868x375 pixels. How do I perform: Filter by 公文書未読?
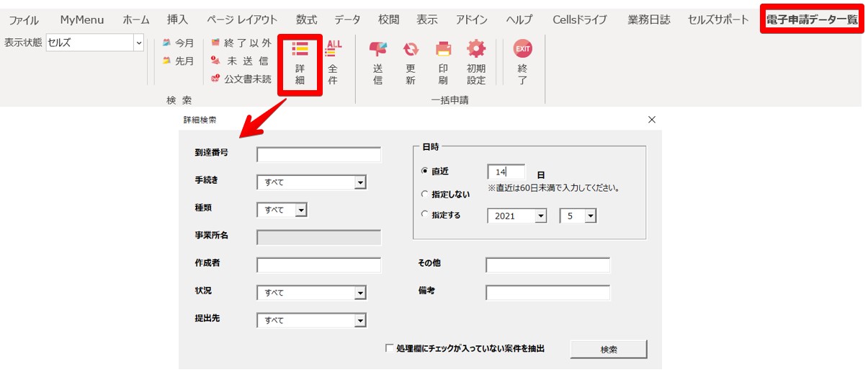click(x=241, y=79)
